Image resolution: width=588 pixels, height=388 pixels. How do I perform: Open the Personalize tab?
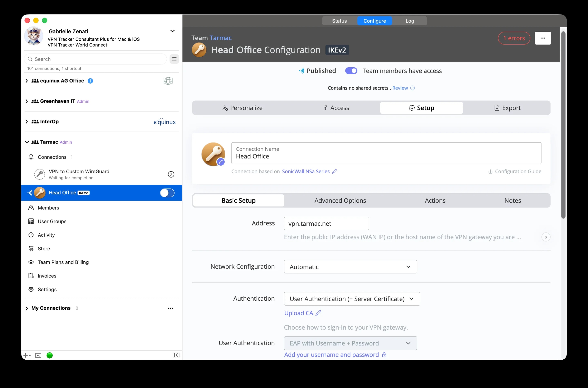click(242, 108)
